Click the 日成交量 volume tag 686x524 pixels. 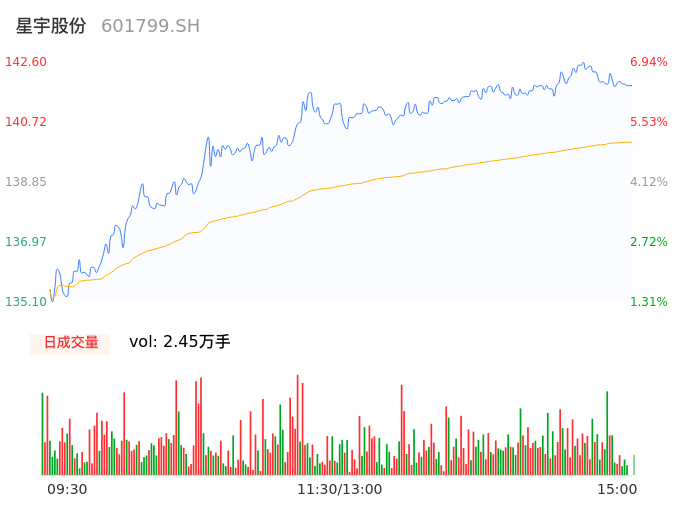(x=70, y=343)
